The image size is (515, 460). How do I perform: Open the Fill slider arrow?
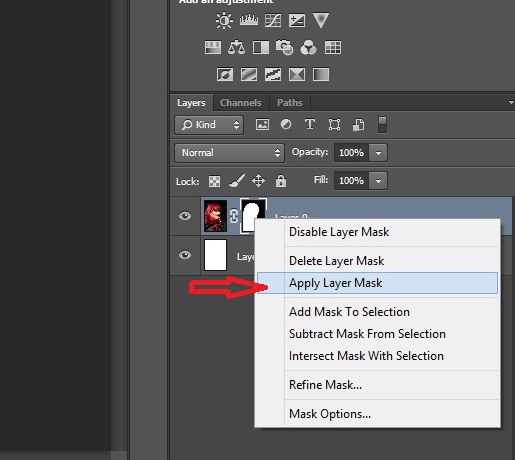click(378, 181)
